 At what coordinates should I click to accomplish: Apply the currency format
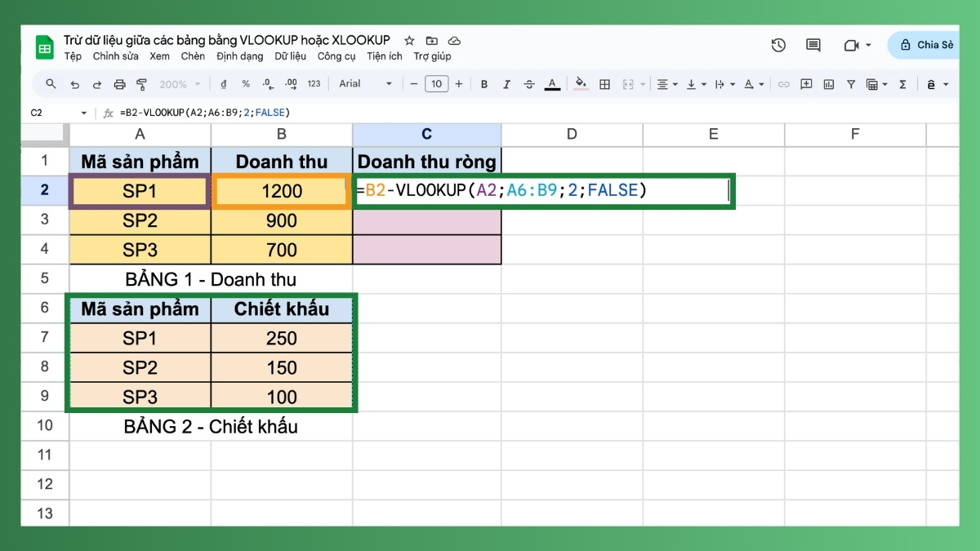point(224,83)
